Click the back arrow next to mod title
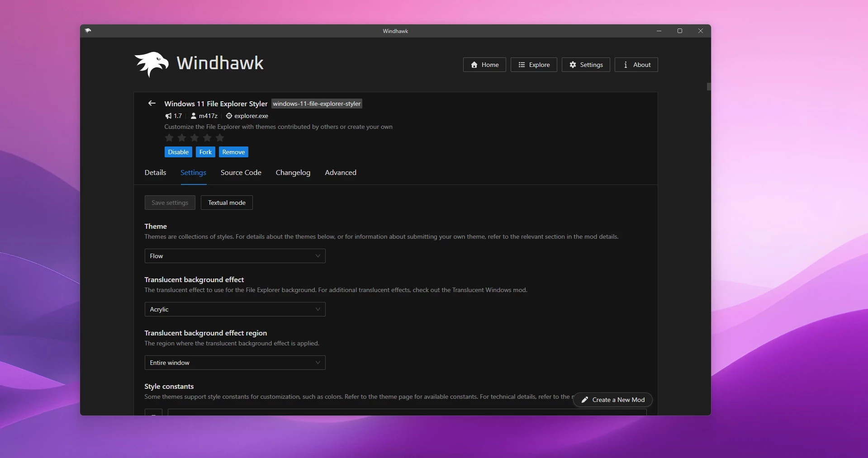 [152, 104]
